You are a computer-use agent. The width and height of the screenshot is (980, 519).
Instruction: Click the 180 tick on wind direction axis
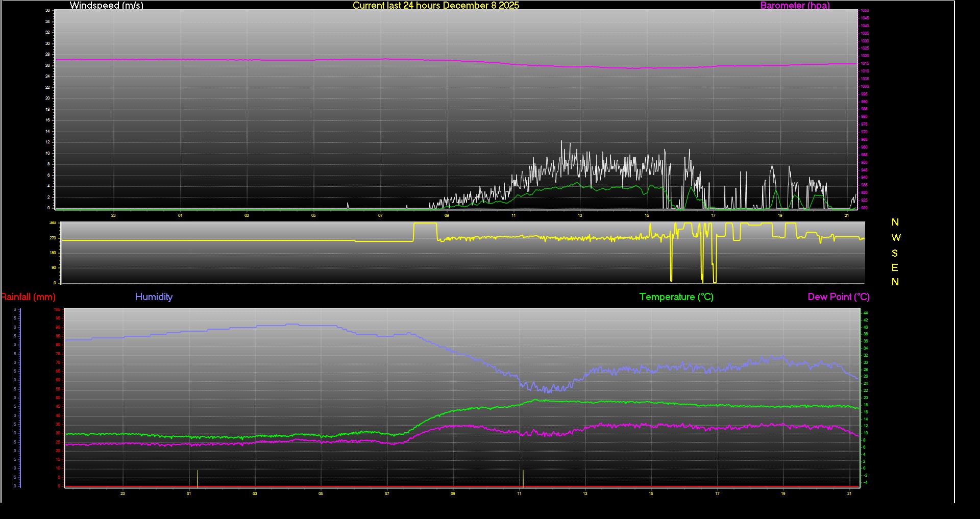53,253
